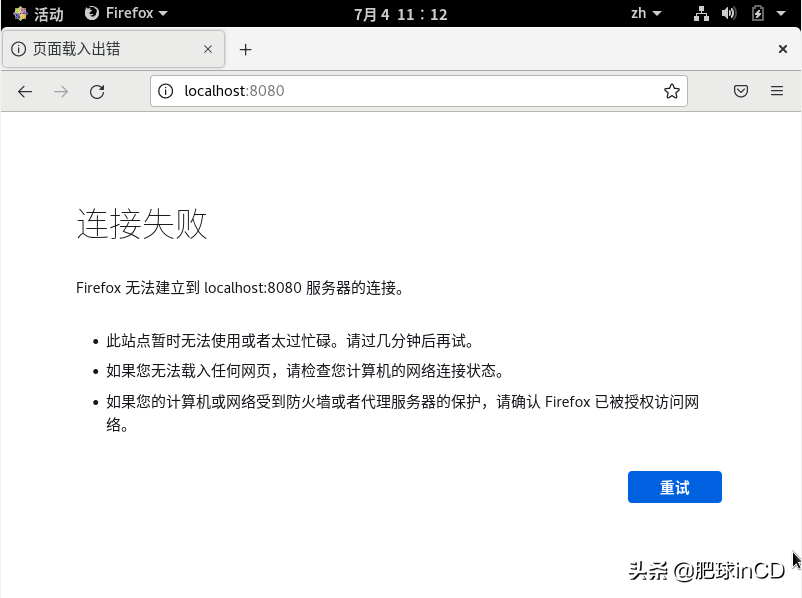Expand the system menu arrow
802x598 pixels.
click(781, 14)
